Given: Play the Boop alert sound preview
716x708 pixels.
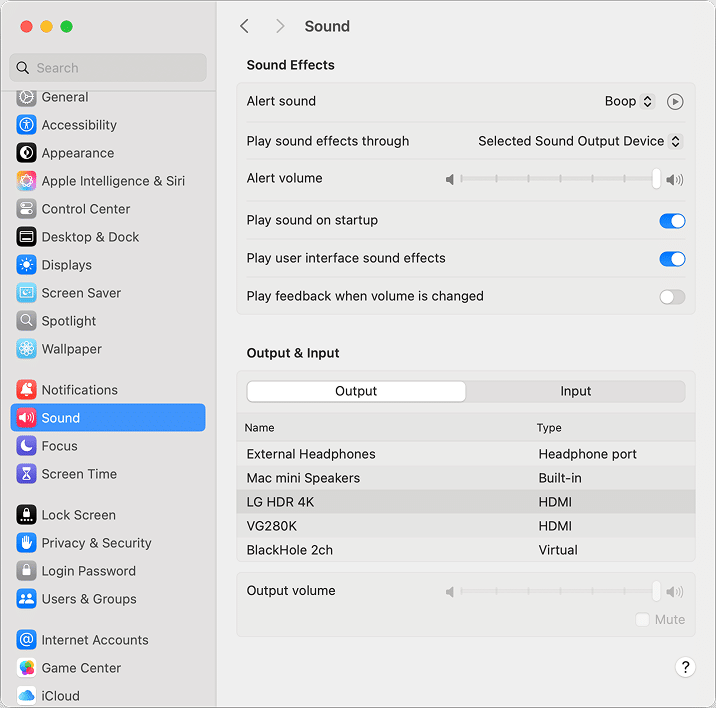Looking at the screenshot, I should pos(675,101).
